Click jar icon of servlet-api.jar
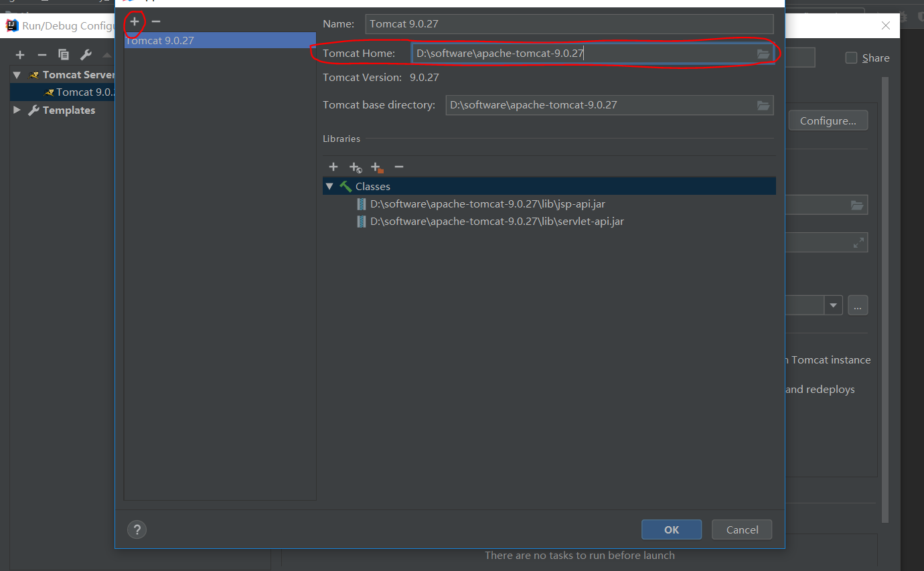The width and height of the screenshot is (924, 571). click(362, 222)
